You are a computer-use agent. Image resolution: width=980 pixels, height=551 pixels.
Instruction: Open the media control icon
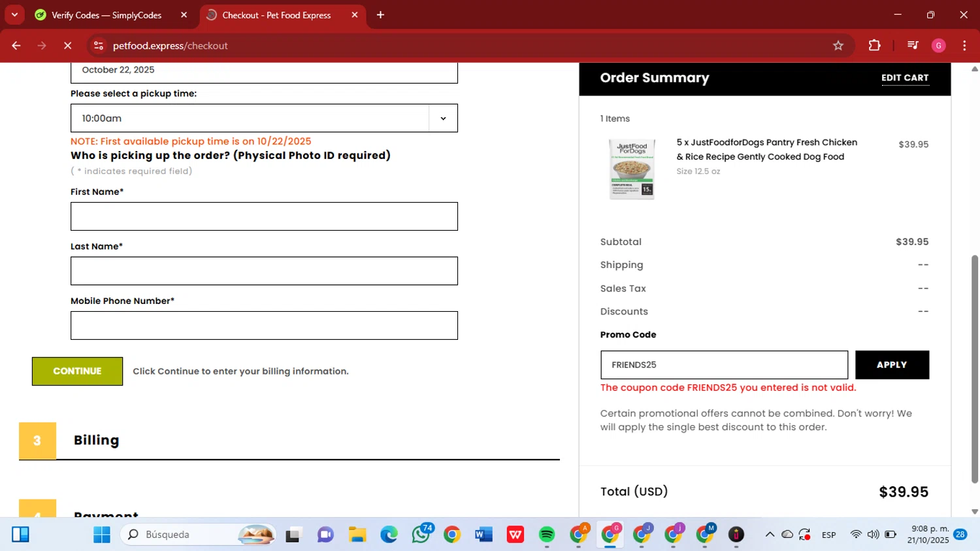tap(913, 46)
